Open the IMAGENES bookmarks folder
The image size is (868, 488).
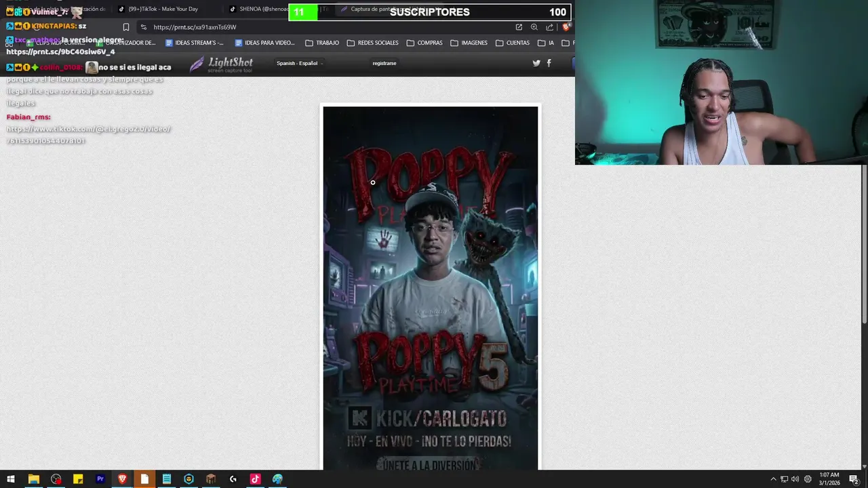coord(469,43)
